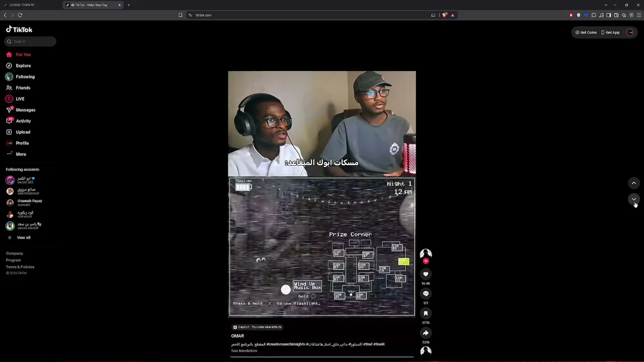Click the Get Coins button
This screenshot has height=362, width=644.
586,32
